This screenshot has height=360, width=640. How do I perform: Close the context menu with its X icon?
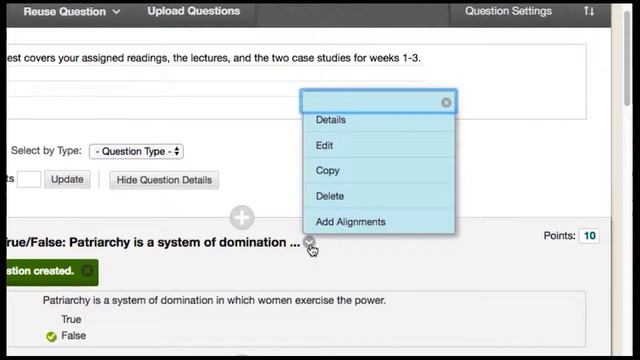click(446, 102)
